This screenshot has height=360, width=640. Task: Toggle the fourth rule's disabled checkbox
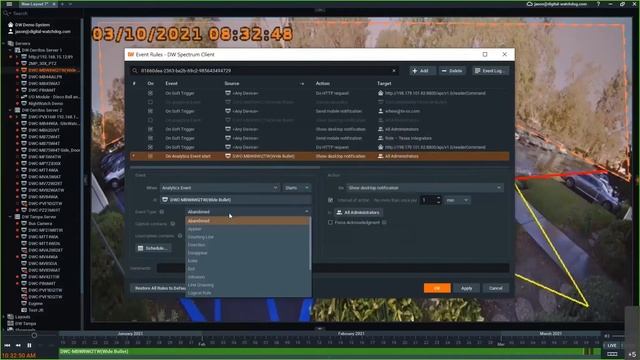[x=150, y=120]
